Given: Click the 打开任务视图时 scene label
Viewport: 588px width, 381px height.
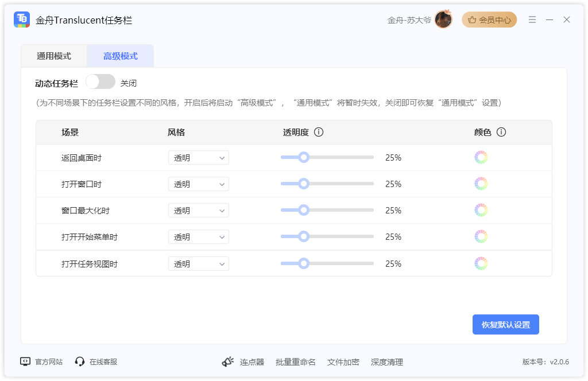Looking at the screenshot, I should (90, 264).
